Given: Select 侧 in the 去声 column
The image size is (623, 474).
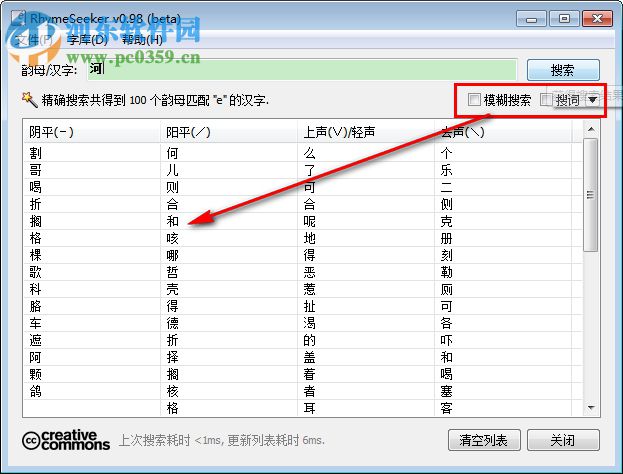Looking at the screenshot, I should click(x=446, y=204).
